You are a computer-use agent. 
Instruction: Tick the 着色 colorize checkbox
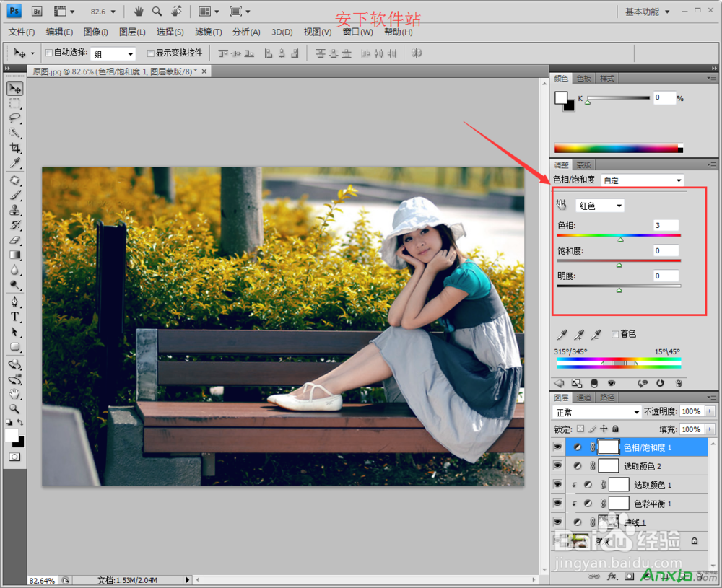(x=614, y=334)
